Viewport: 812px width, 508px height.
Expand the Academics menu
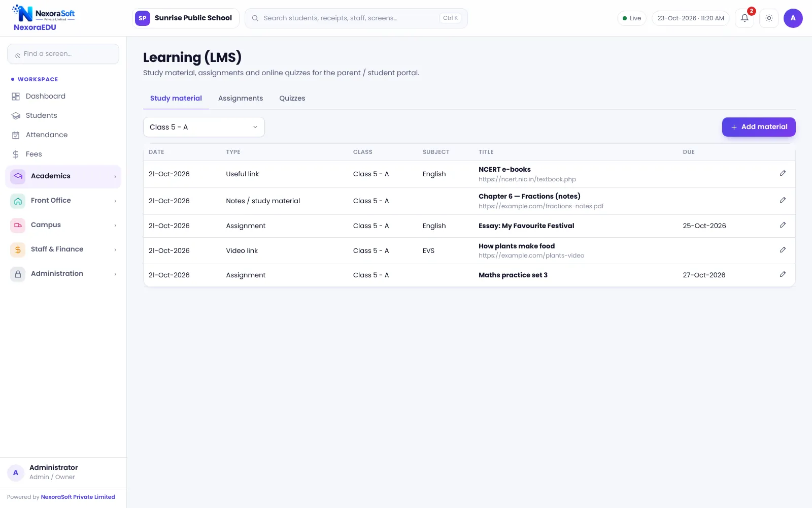63,176
